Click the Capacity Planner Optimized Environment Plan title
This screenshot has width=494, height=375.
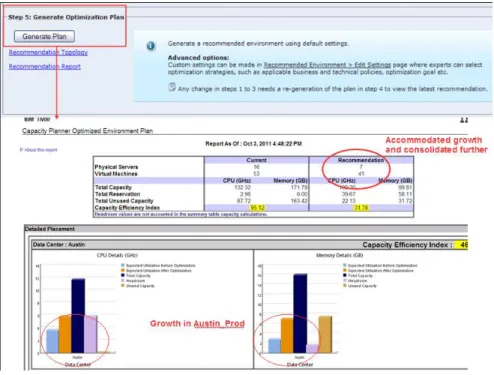tap(87, 131)
